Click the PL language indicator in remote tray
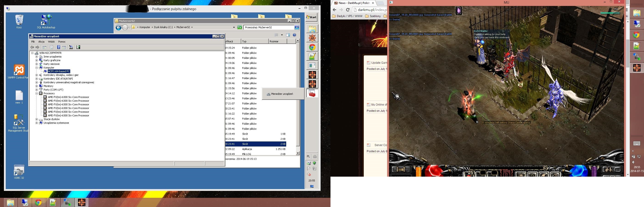644x207 pixels. coord(308,156)
